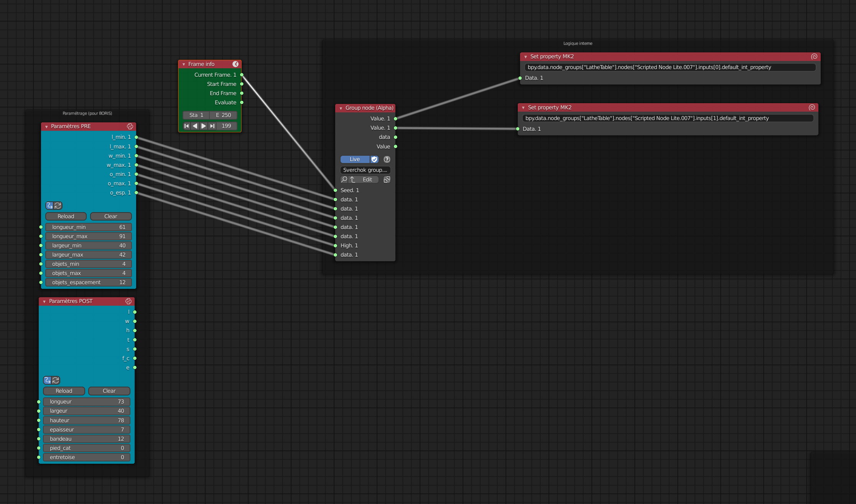Click the go-up arrow icon beside Edit
This screenshot has height=504, width=856.
coord(352,180)
